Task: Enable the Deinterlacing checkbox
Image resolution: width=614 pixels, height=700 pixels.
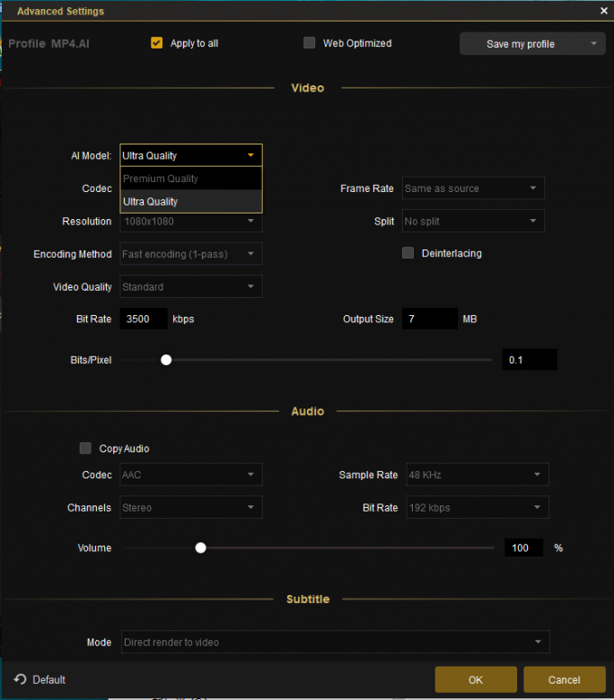Action: 408,253
